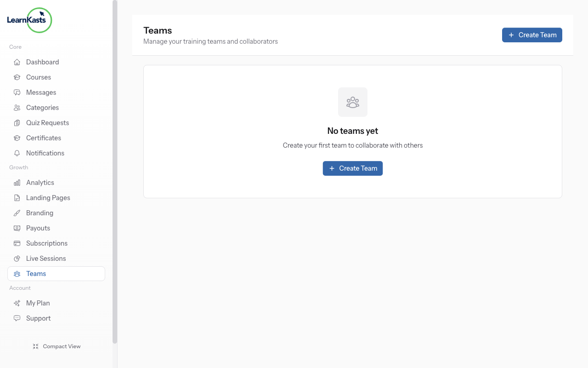The image size is (588, 368).
Task: Click the teams illustration icon in the empty state
Action: [x=352, y=102]
